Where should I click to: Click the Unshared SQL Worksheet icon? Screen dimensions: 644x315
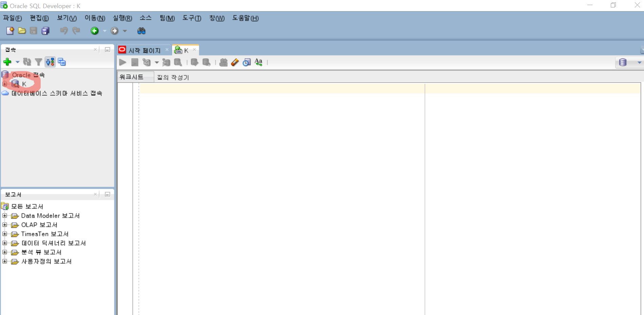(223, 62)
